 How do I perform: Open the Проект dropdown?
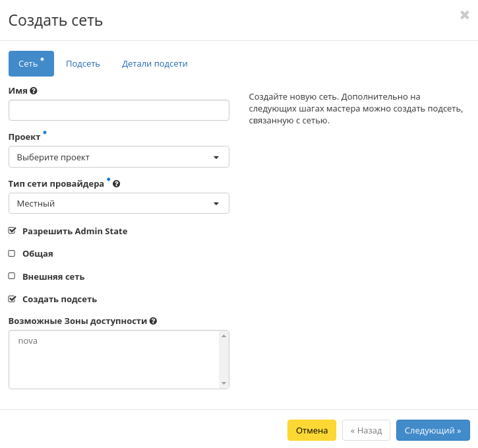[119, 157]
